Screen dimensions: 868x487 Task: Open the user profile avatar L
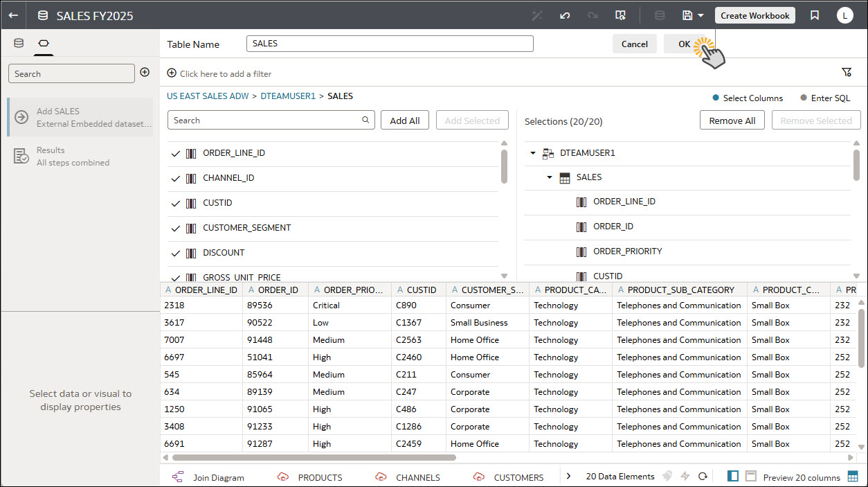844,15
